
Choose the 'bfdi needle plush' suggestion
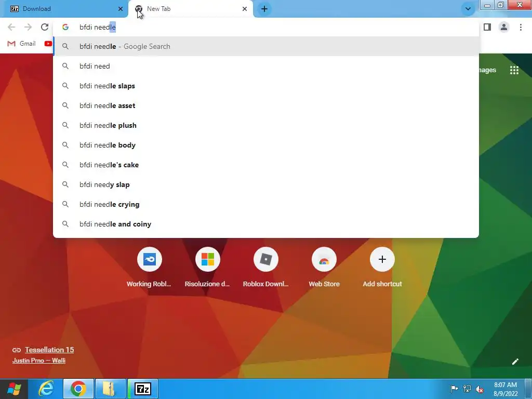266,125
